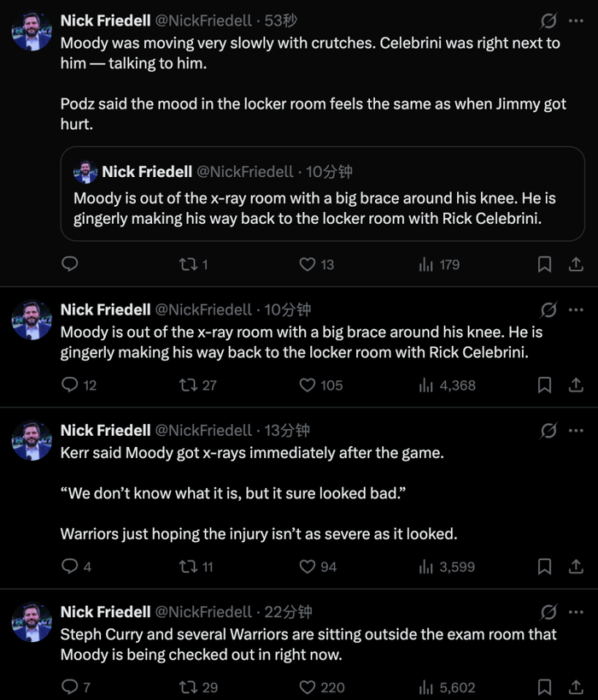Reply to tweet with 12 replies

tap(71, 385)
